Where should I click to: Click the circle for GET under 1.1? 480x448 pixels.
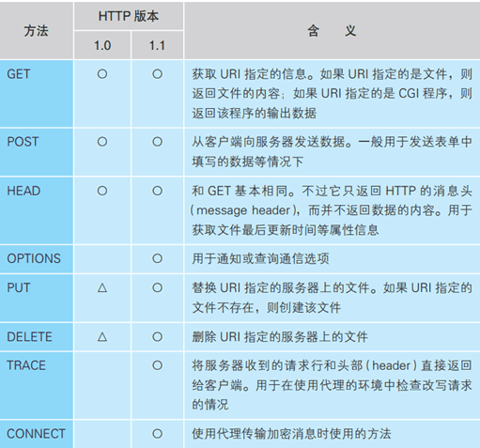[157, 74]
